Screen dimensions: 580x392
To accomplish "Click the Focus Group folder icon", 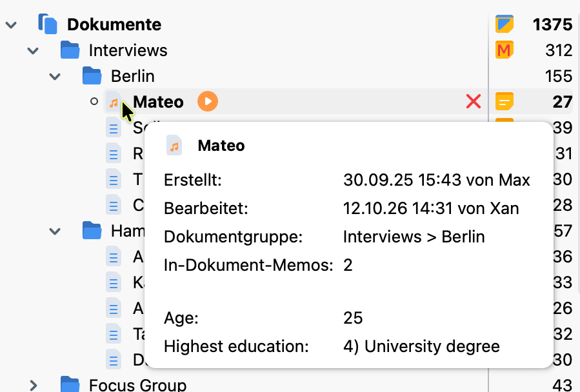I will tap(70, 385).
